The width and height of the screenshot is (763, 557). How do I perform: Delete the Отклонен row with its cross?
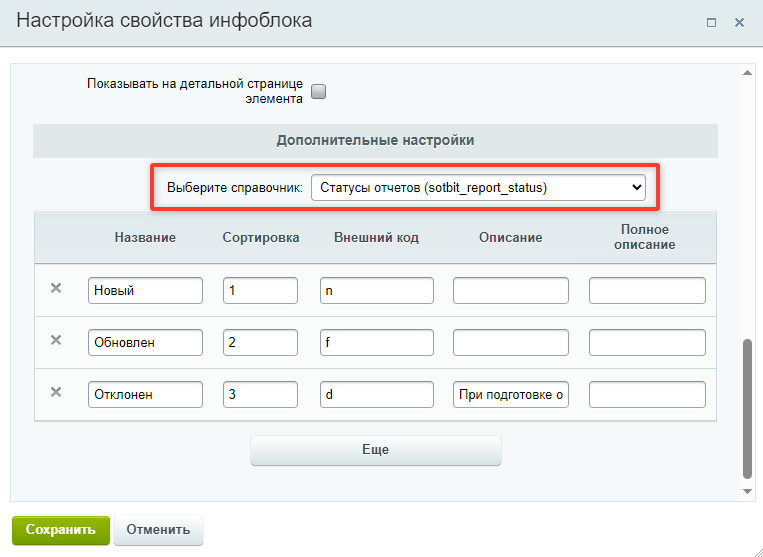(56, 392)
